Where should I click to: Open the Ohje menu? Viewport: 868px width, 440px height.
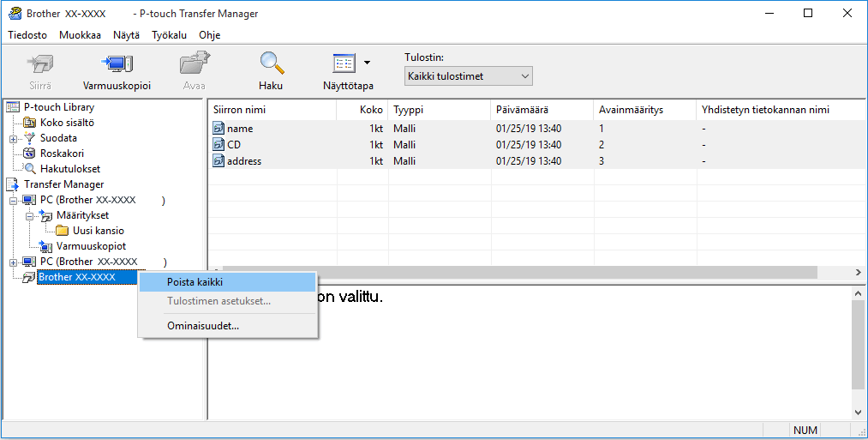pos(210,35)
